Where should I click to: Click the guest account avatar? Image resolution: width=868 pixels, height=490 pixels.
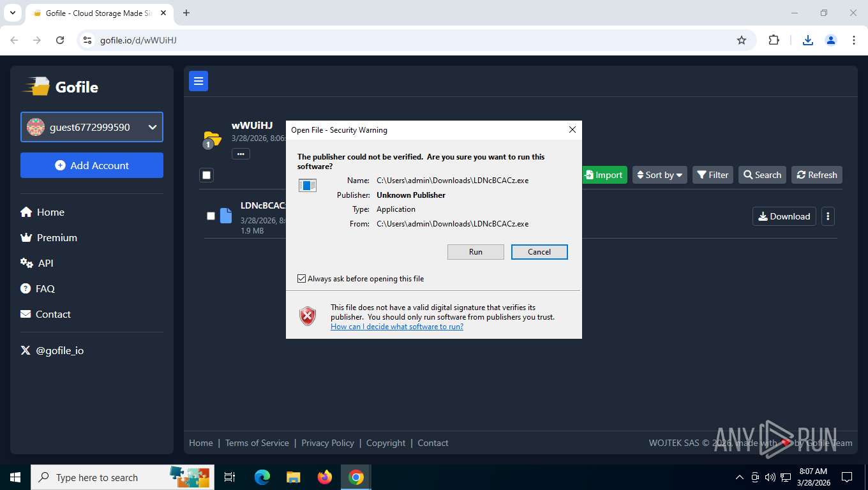point(36,127)
